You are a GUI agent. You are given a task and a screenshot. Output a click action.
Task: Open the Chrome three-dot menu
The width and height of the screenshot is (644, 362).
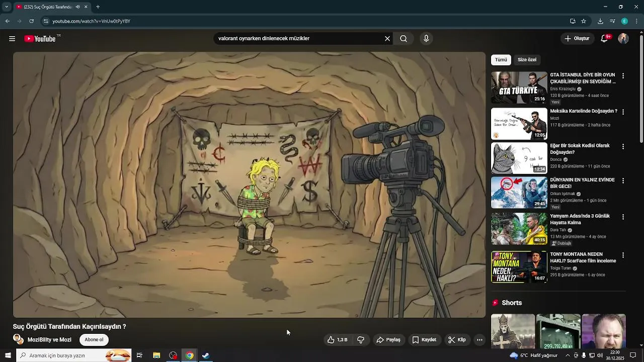point(636,21)
